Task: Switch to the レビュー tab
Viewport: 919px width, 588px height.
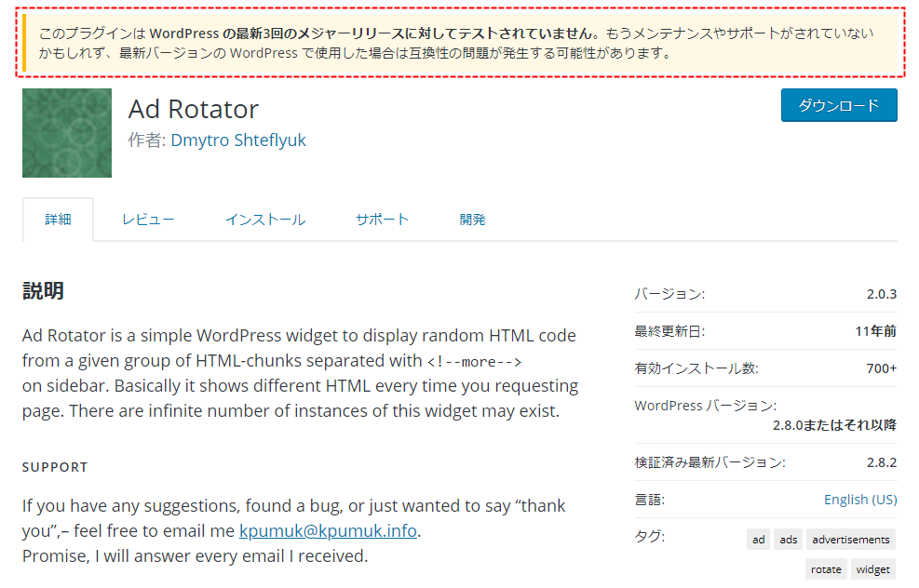Action: [x=148, y=220]
